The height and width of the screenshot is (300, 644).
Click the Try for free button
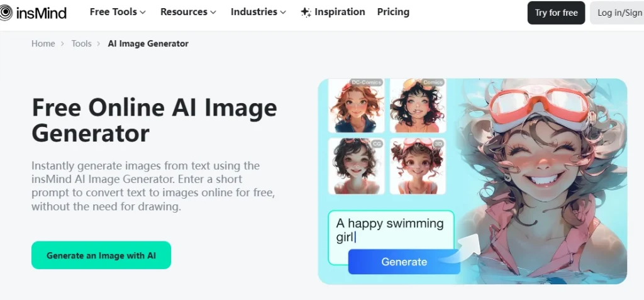556,13
